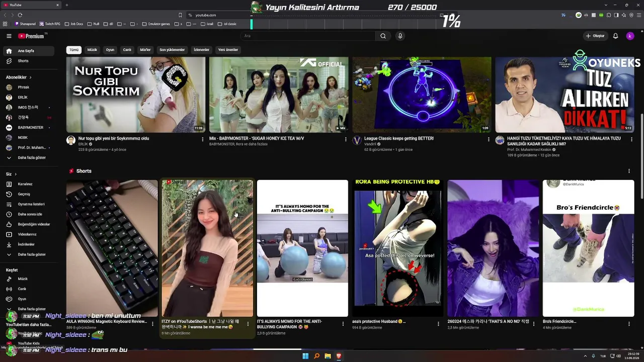Open the browser extensions puzzle icon
The image size is (644, 362).
(609, 15)
